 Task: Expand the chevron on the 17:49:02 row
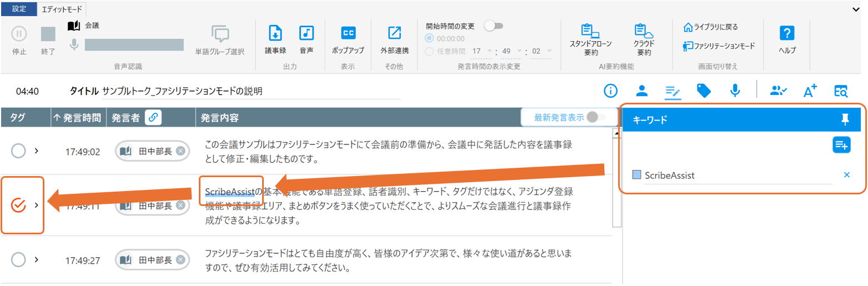pos(37,150)
